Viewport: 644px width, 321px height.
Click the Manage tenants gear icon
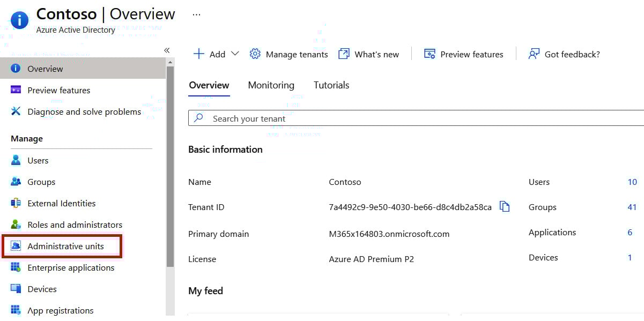click(x=255, y=54)
